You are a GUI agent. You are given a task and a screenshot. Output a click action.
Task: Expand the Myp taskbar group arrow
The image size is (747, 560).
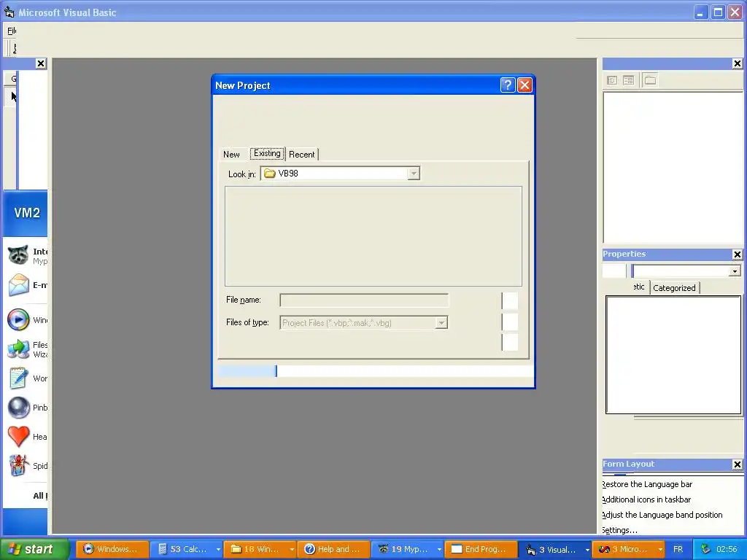pyautogui.click(x=439, y=549)
